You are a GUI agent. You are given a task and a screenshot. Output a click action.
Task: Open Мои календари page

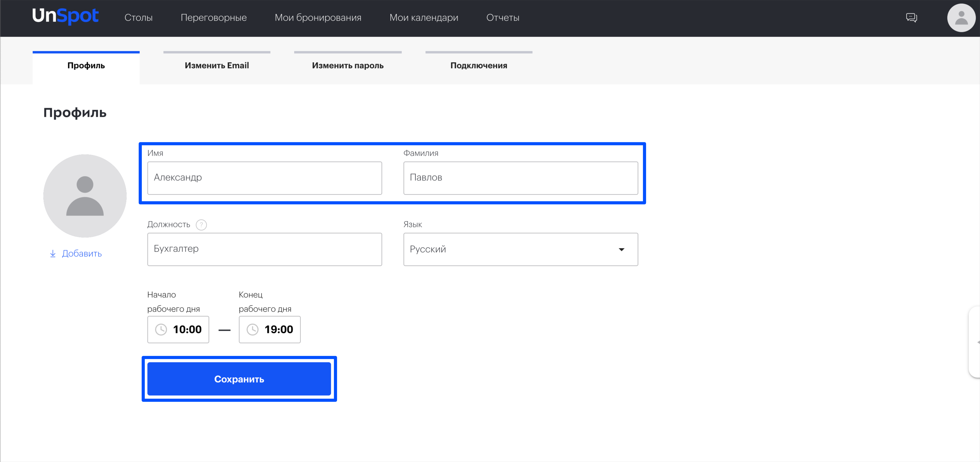[424, 18]
